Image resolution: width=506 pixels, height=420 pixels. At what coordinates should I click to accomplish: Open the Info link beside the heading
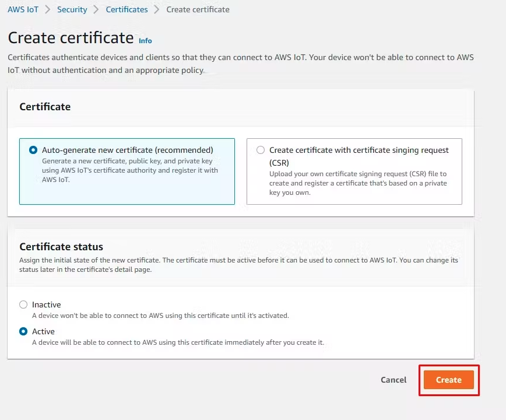tap(145, 41)
